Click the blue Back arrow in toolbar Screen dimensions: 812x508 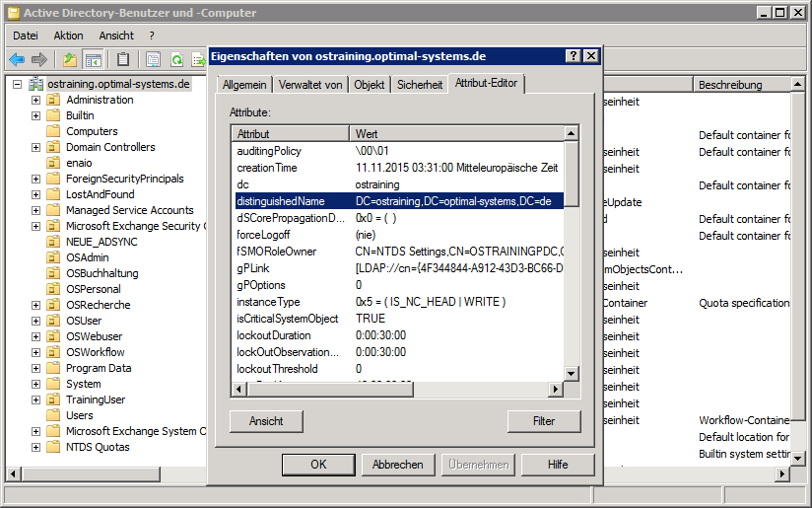click(17, 59)
